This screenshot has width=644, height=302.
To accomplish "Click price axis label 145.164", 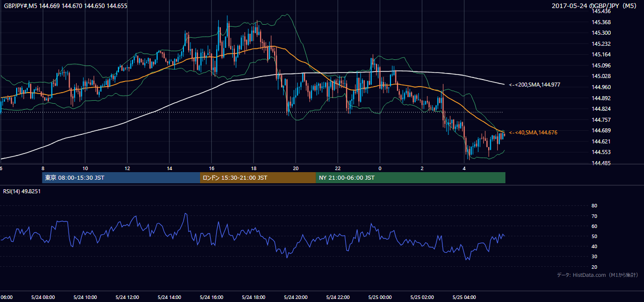I will click(601, 54).
